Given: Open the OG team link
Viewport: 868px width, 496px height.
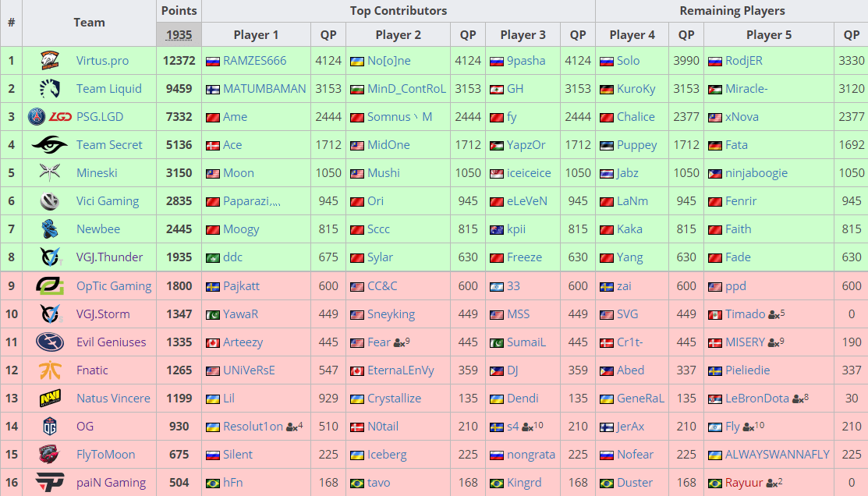Looking at the screenshot, I should pyautogui.click(x=85, y=427).
